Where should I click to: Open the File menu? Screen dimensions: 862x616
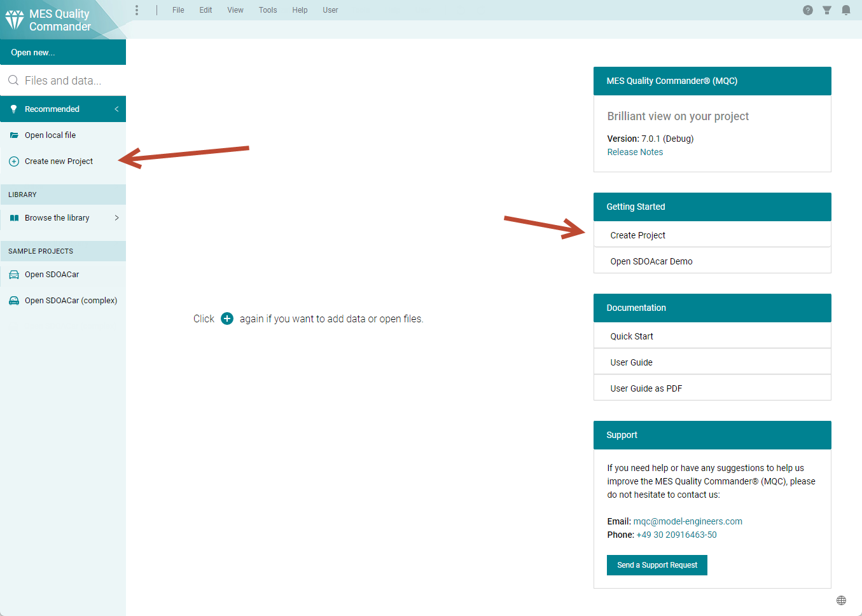(178, 10)
